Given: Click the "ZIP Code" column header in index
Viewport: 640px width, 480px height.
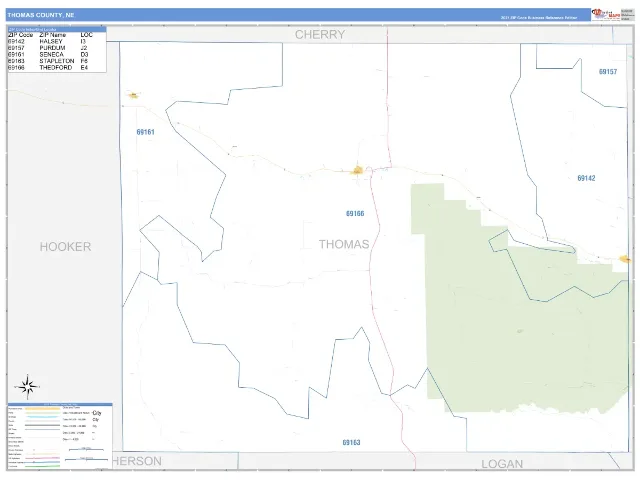Looking at the screenshot, I should 20,35.
